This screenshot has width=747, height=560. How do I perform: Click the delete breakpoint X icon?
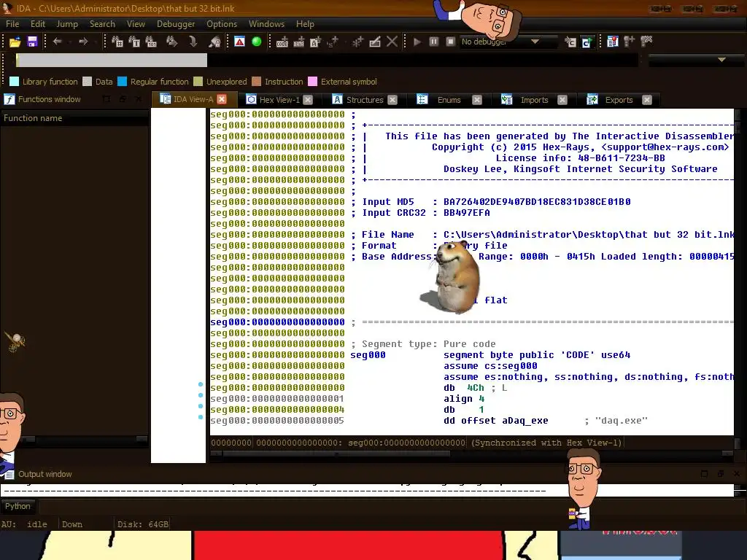(x=646, y=42)
